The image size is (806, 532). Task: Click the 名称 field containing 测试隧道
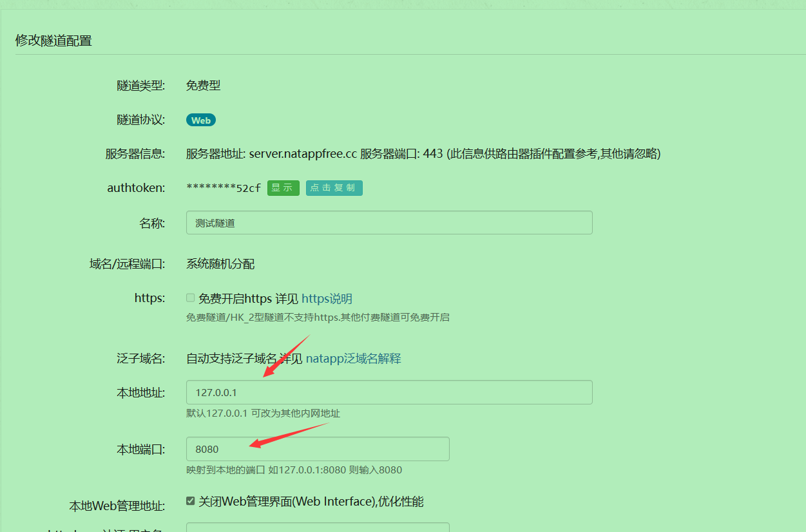pos(389,222)
